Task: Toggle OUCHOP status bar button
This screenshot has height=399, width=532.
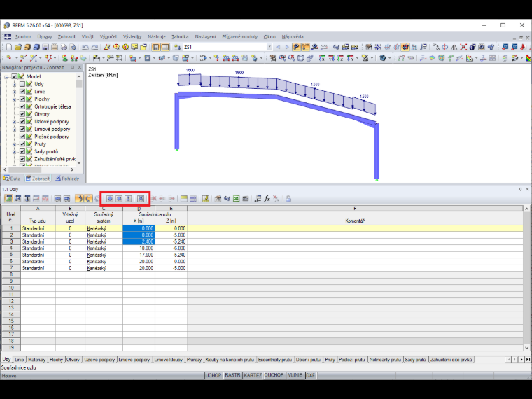Action: click(274, 375)
